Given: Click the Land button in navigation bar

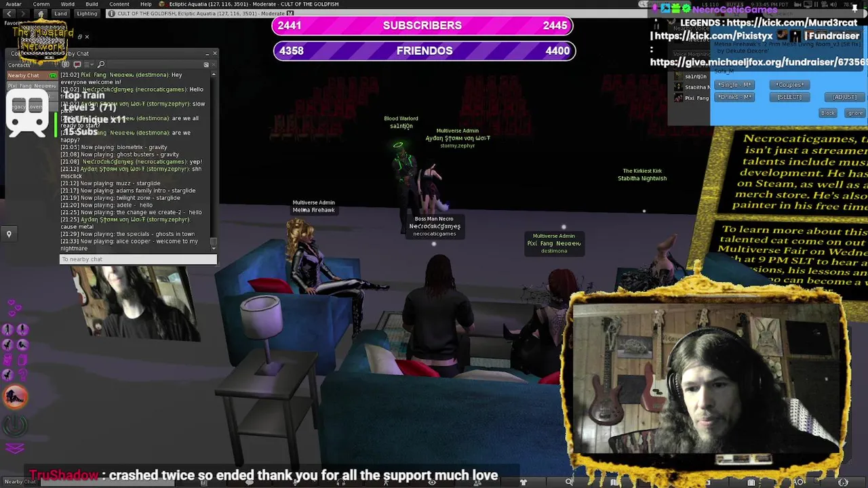Looking at the screenshot, I should coord(61,14).
